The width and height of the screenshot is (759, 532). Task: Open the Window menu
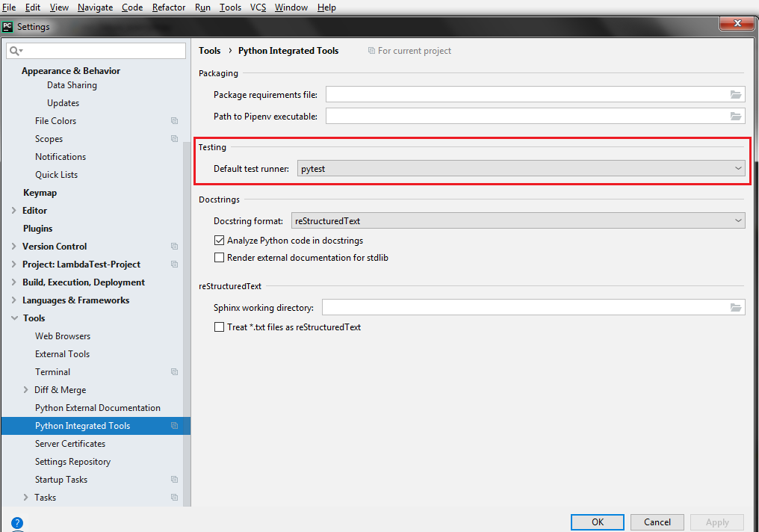[x=291, y=7]
